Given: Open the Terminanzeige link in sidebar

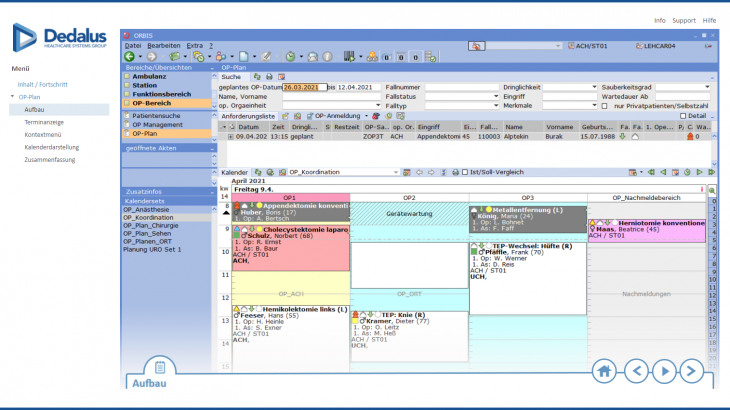Looking at the screenshot, I should click(x=47, y=121).
